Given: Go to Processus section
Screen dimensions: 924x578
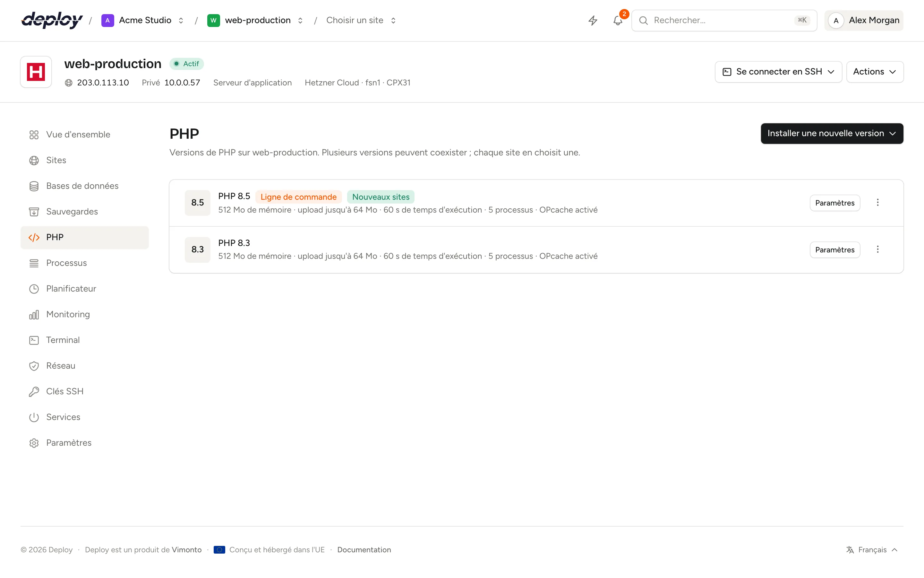Looking at the screenshot, I should pyautogui.click(x=84, y=263).
